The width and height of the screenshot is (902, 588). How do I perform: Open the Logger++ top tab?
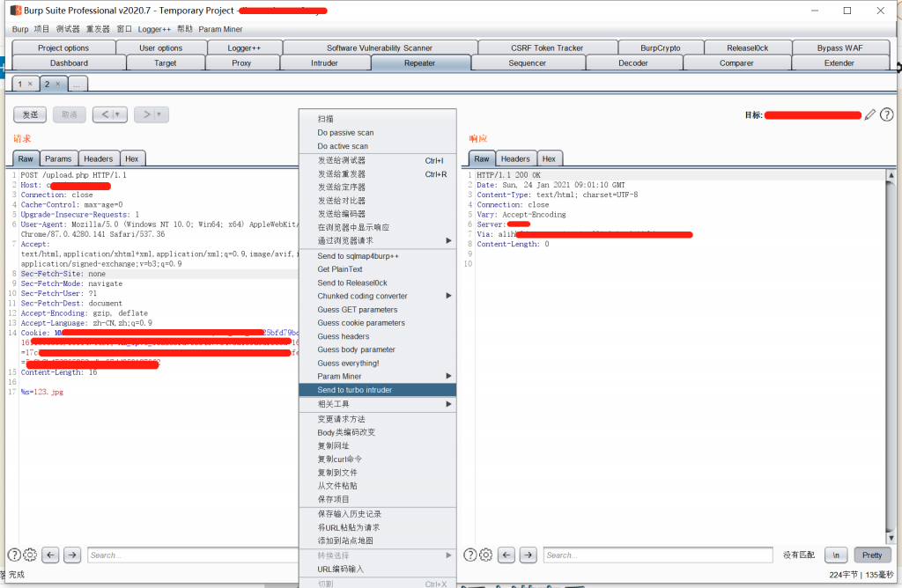(244, 48)
